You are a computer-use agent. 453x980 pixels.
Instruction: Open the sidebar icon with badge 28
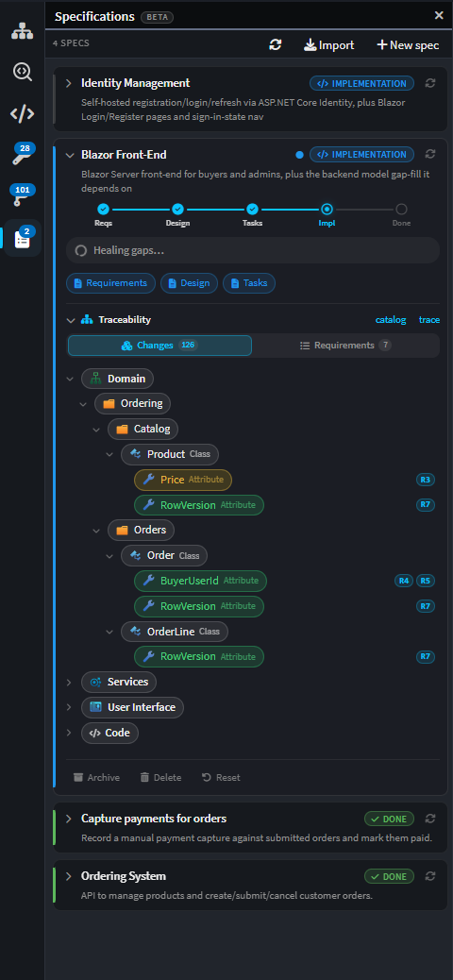(23, 155)
